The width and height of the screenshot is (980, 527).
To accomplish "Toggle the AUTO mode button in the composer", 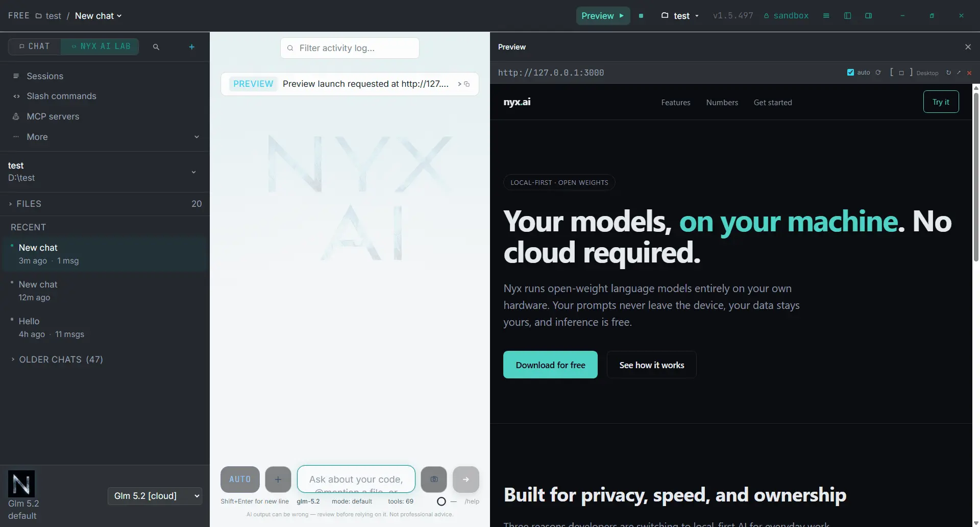I will (x=240, y=480).
